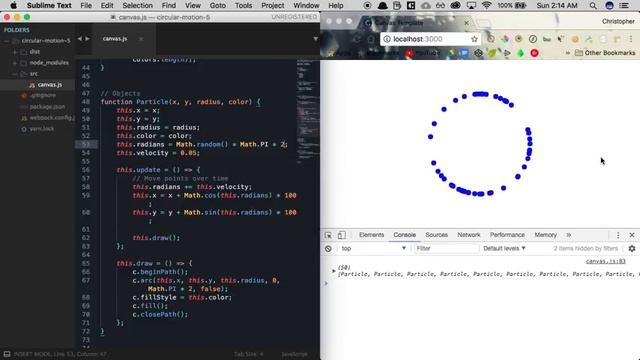Bookmark the page with the star icon
The height and width of the screenshot is (360, 640).
(x=474, y=39)
